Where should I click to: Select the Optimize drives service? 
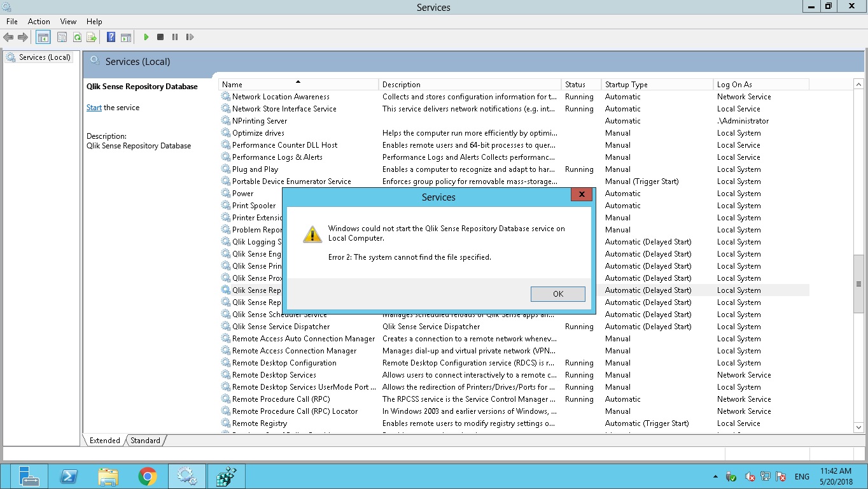(514, 133)
